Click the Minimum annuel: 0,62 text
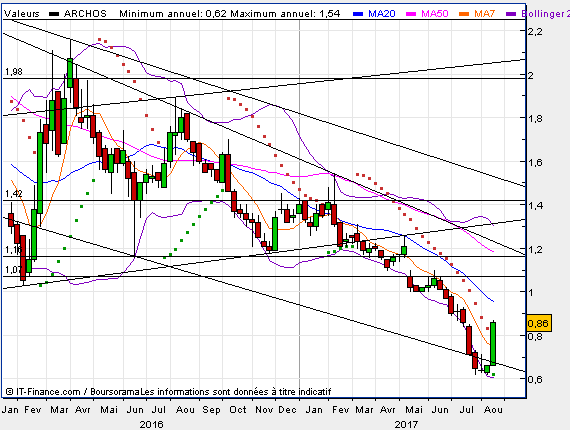570x430 pixels. 173,14
